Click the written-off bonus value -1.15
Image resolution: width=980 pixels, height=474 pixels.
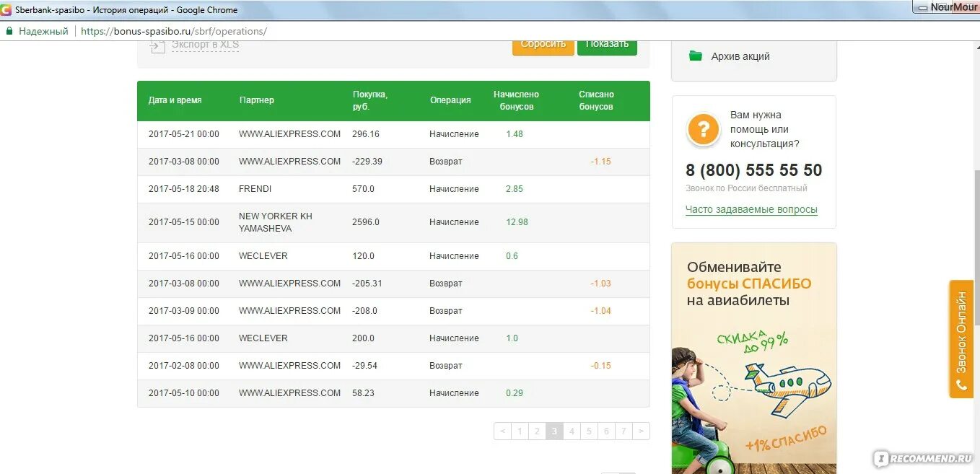pyautogui.click(x=600, y=162)
